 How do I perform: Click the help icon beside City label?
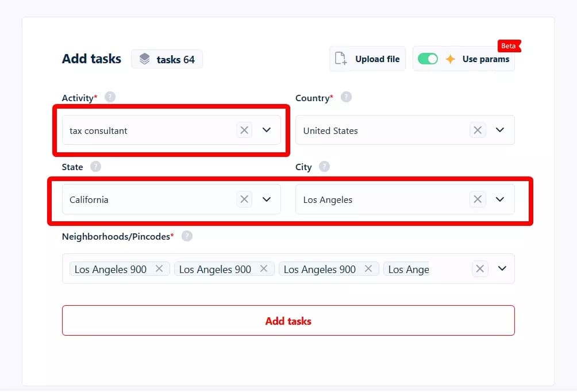pyautogui.click(x=324, y=167)
